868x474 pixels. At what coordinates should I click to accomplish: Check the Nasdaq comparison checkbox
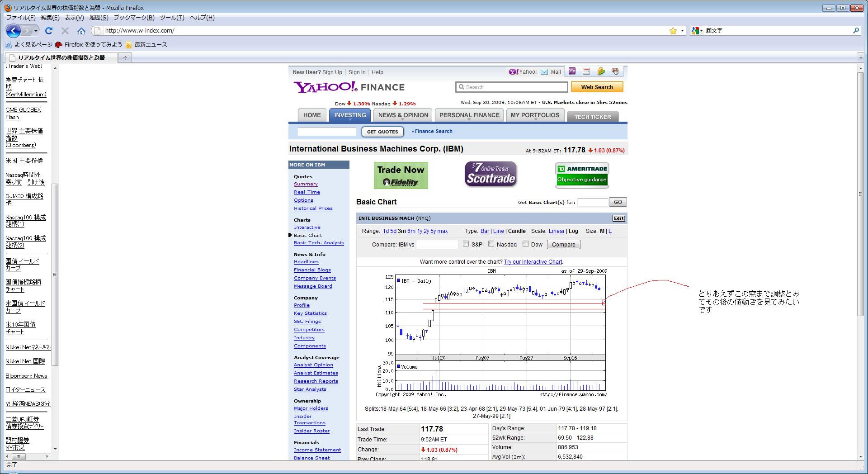(491, 244)
